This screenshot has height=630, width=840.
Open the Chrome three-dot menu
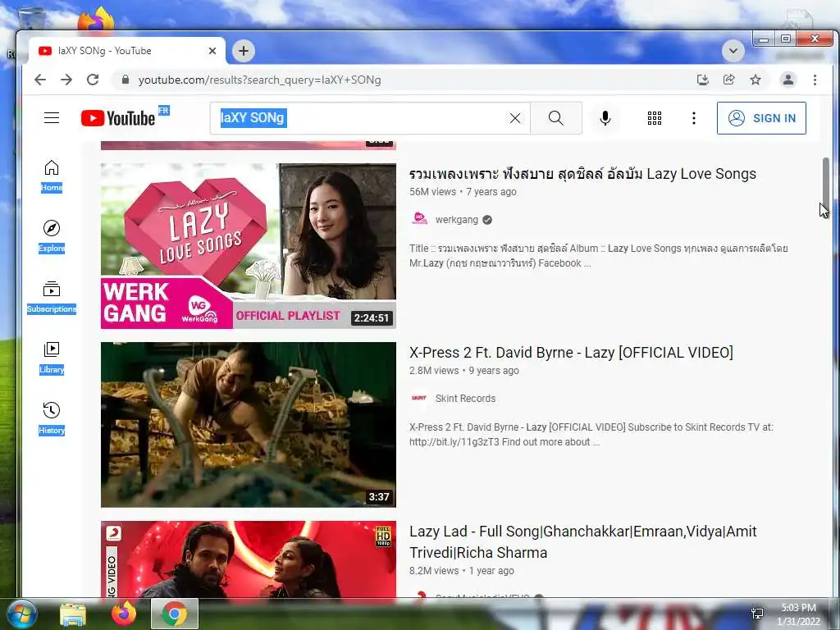pyautogui.click(x=815, y=80)
